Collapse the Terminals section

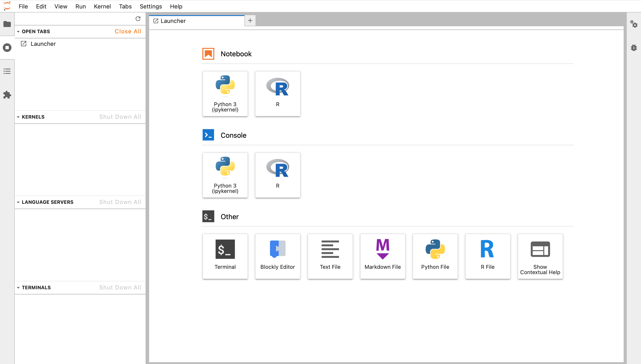[x=18, y=288]
